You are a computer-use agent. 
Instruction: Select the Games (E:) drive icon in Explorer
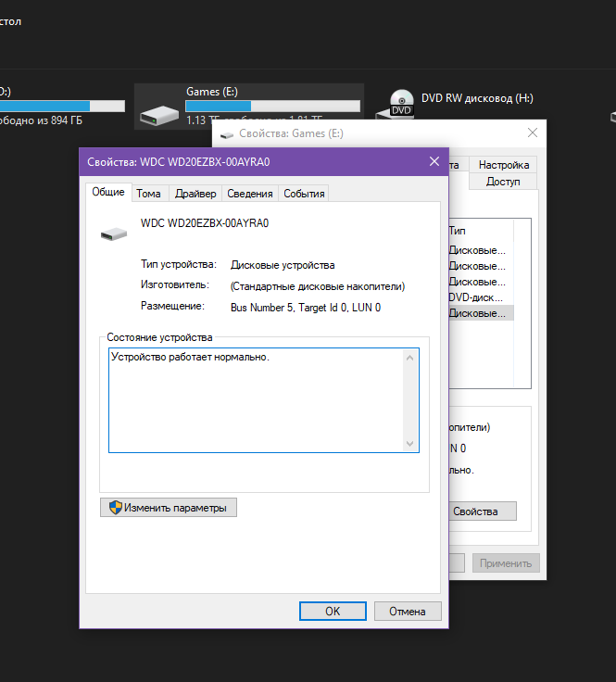coord(159,115)
